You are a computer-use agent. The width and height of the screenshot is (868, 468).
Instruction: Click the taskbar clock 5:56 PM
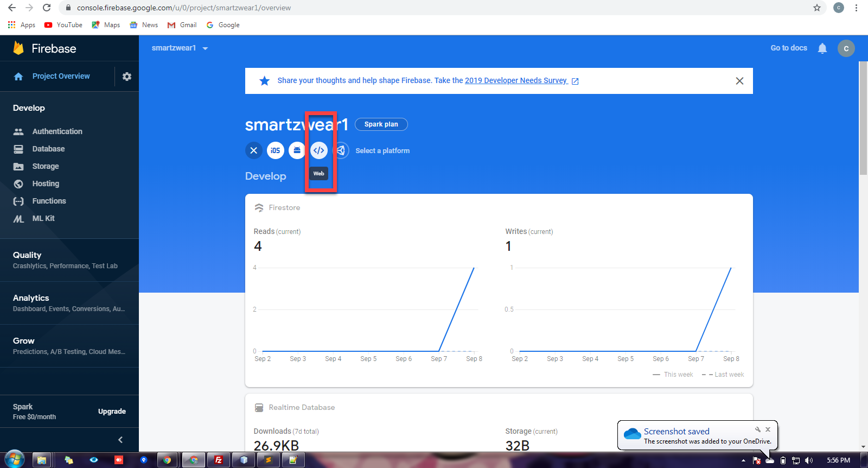[838, 460]
